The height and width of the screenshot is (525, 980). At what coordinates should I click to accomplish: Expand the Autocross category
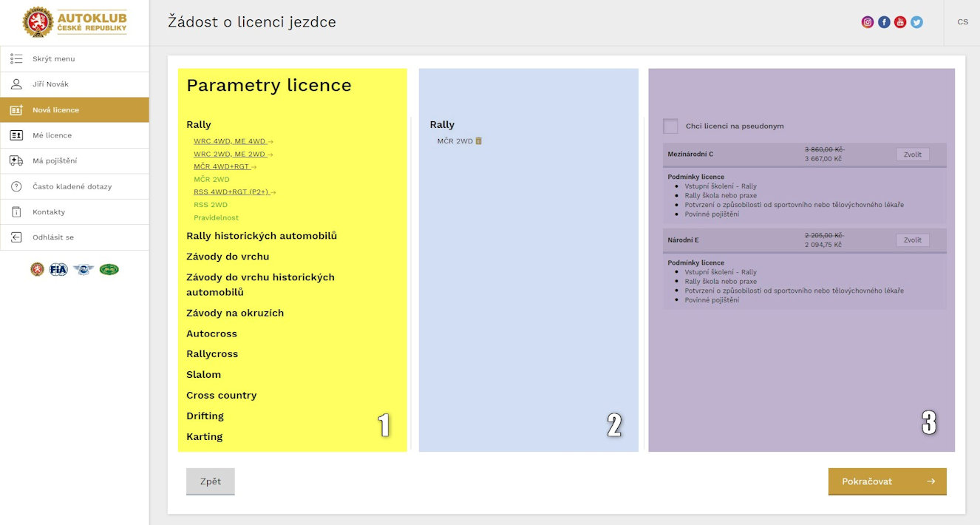coord(211,333)
